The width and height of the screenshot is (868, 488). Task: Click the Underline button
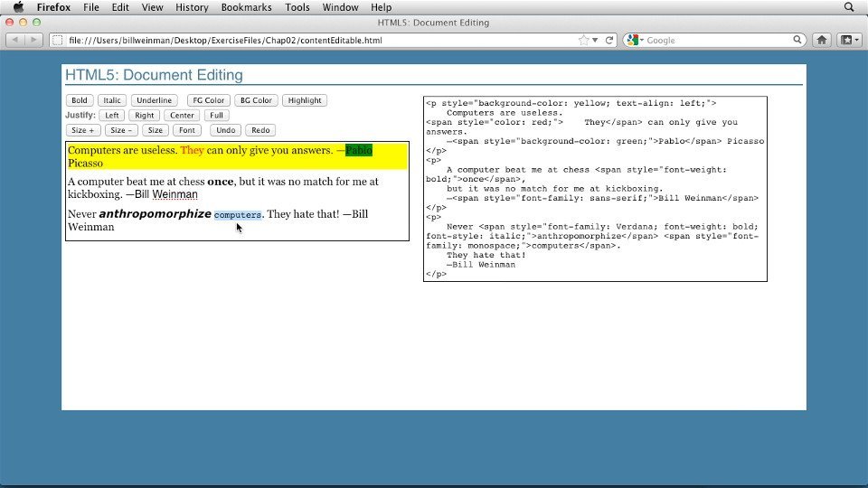pos(154,100)
